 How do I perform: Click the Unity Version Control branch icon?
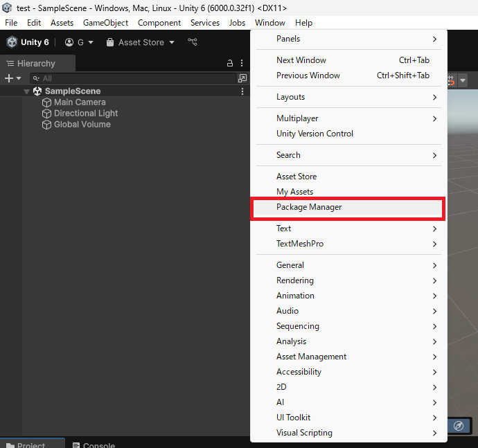pos(193,42)
